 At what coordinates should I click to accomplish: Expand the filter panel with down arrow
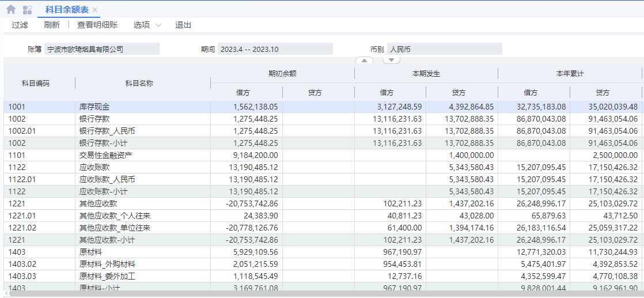coord(391,60)
